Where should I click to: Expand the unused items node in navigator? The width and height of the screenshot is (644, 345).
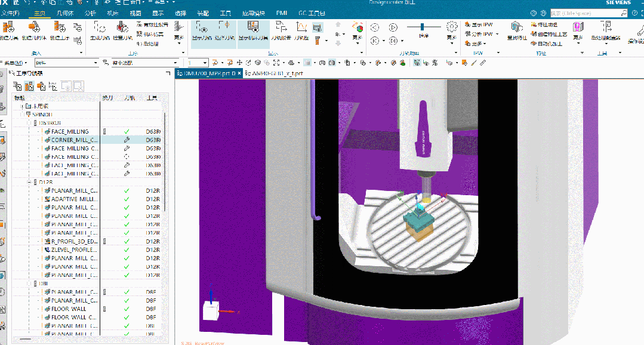(22, 106)
